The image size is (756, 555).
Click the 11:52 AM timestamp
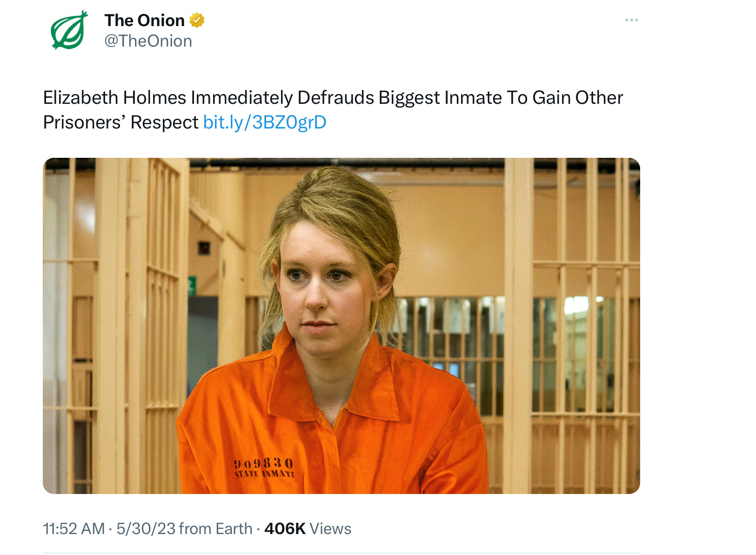[x=74, y=529]
